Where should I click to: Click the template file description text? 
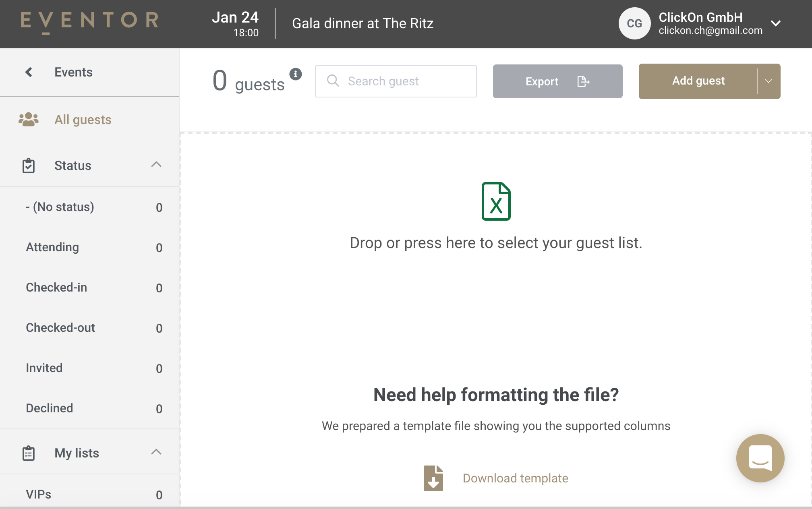496,426
